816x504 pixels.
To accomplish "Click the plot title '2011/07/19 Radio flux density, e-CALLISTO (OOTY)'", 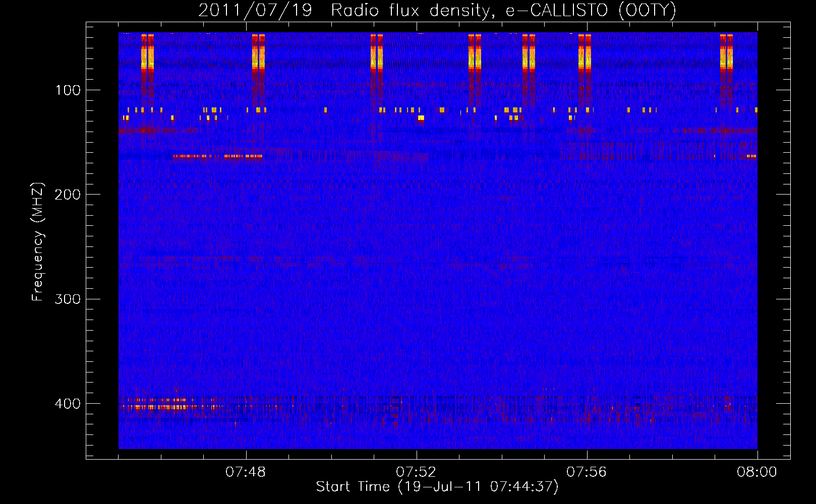I will coord(437,11).
